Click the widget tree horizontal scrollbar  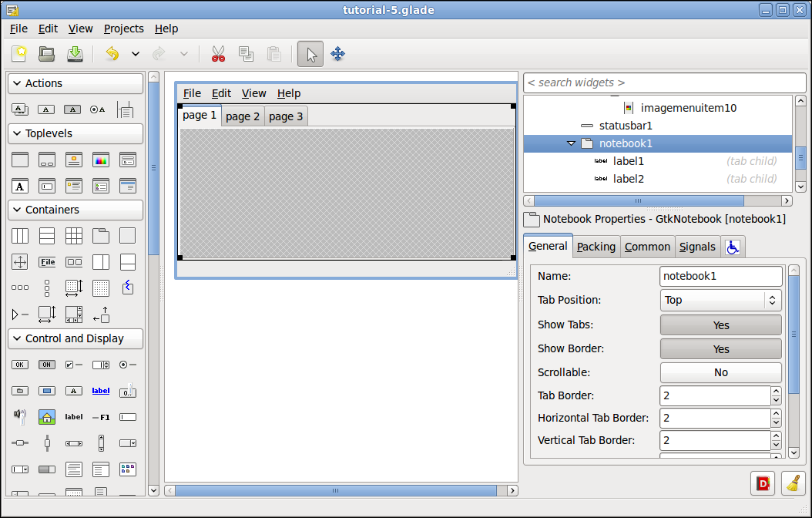click(x=639, y=200)
